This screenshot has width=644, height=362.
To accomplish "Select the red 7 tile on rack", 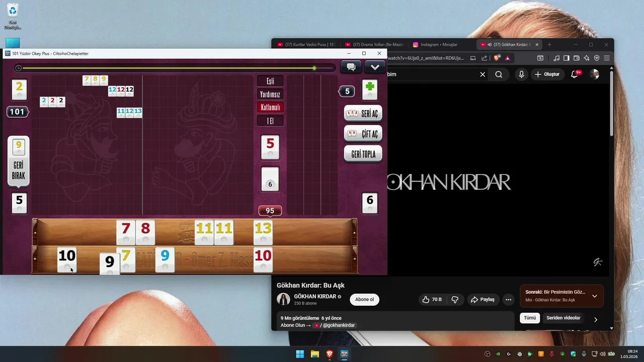I will point(126,232).
